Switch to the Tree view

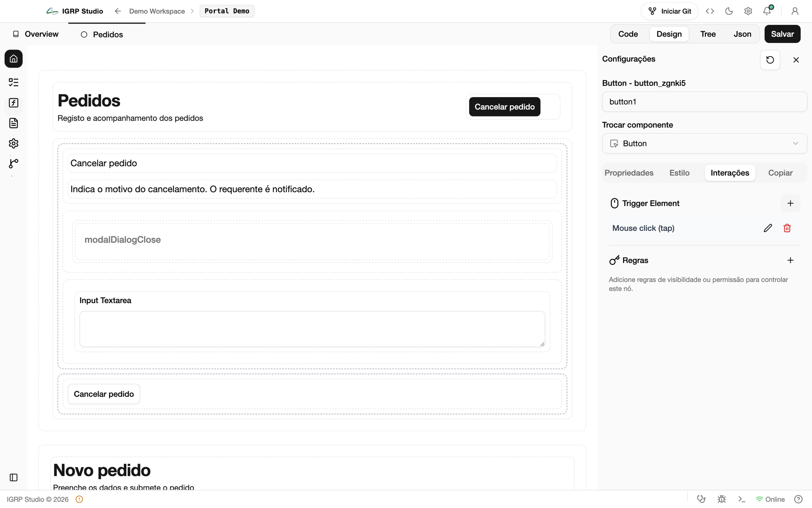(708, 34)
